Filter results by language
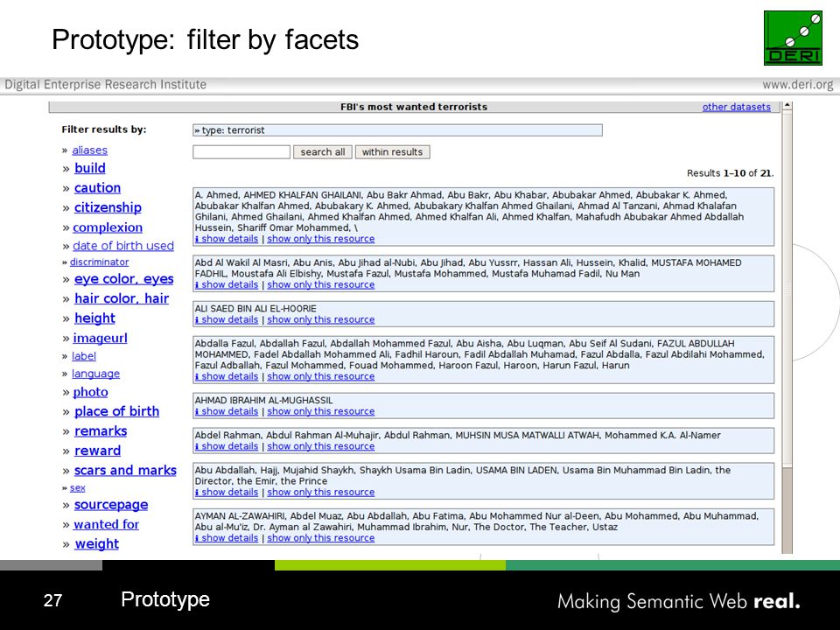 click(x=96, y=374)
